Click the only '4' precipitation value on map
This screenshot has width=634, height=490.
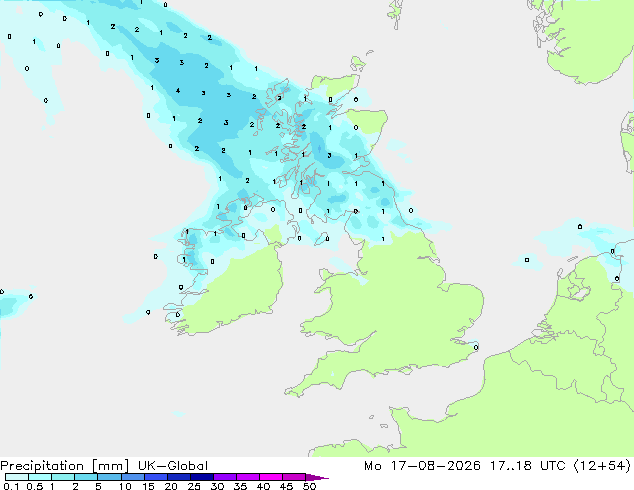click(178, 91)
